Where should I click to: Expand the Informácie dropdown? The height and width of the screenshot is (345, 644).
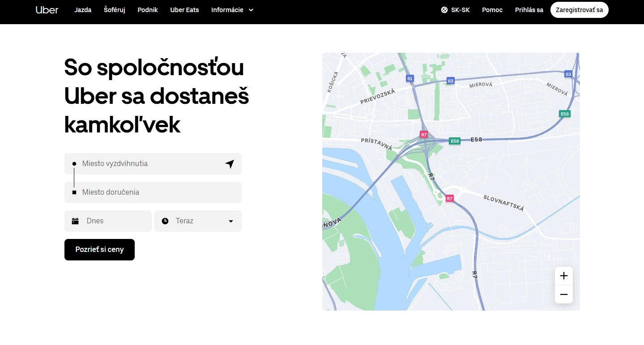click(x=232, y=10)
